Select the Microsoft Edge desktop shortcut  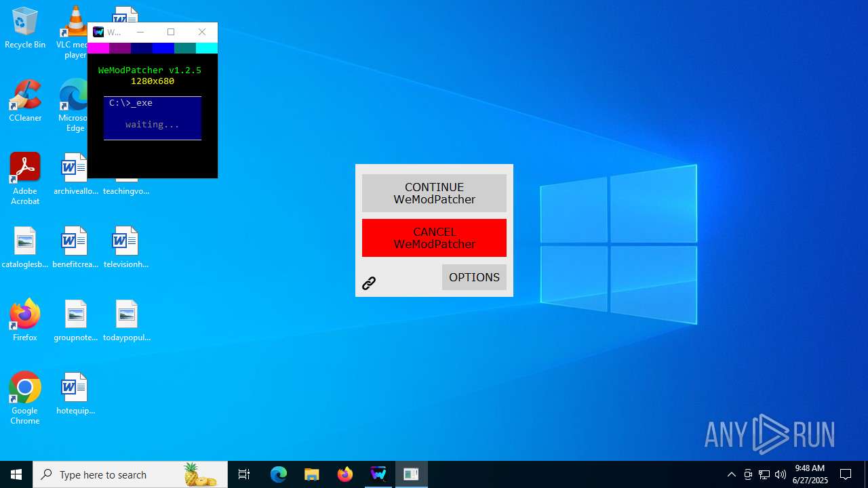click(x=75, y=106)
